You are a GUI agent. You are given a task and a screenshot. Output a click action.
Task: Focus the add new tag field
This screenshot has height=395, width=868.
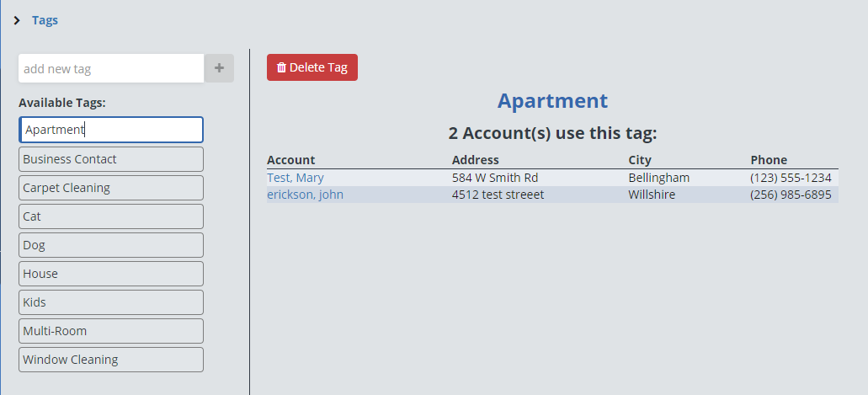[111, 68]
